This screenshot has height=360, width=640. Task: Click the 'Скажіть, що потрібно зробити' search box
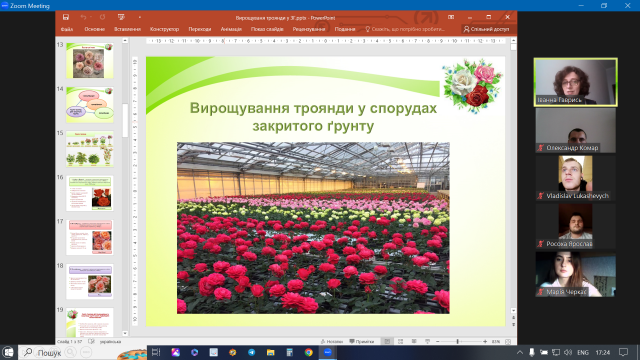[x=404, y=29]
